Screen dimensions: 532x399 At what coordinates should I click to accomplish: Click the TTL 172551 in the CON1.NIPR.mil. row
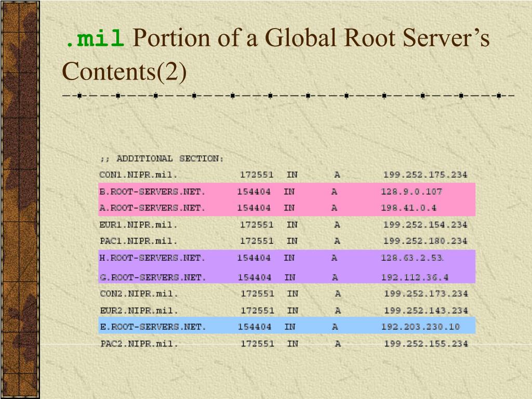[257, 175]
